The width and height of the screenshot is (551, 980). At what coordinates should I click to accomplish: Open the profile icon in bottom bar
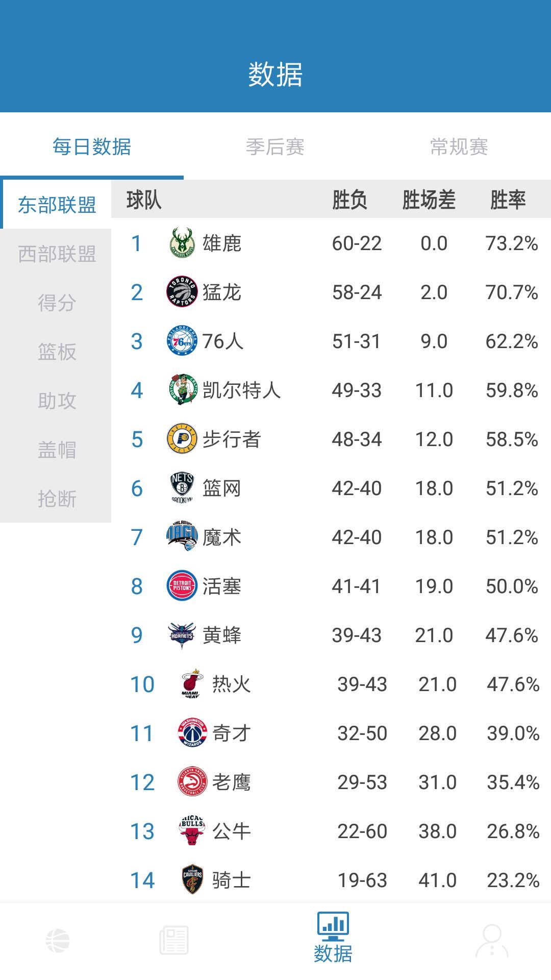pos(492,940)
